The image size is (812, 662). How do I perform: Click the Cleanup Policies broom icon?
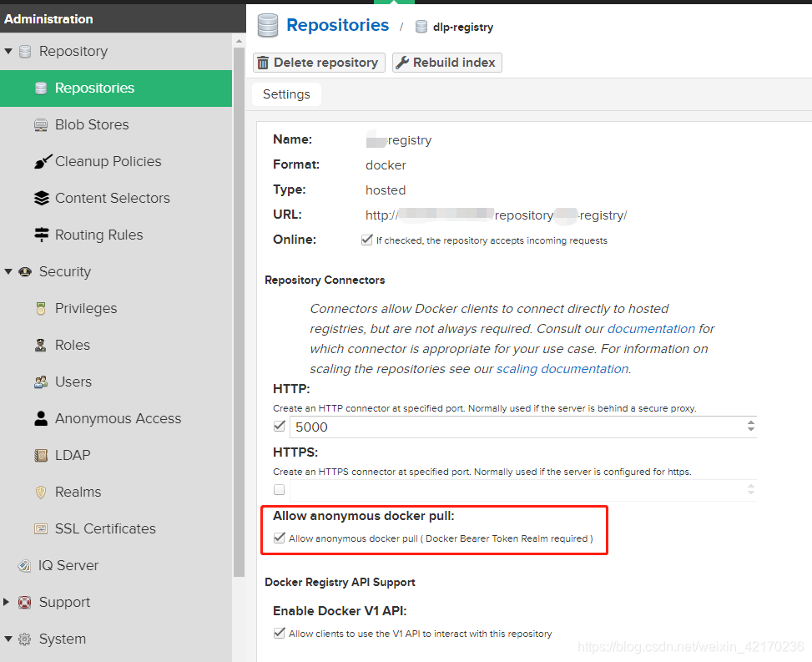coord(43,162)
